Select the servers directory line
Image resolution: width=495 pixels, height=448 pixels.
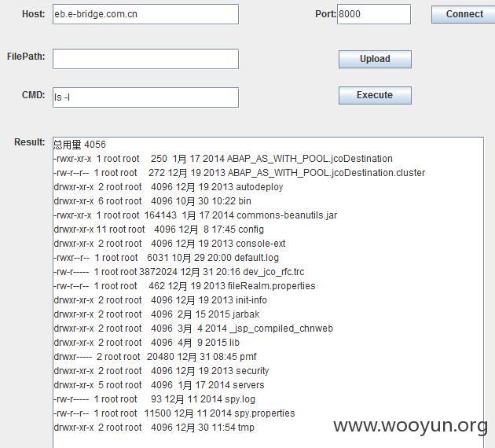pyautogui.click(x=159, y=385)
